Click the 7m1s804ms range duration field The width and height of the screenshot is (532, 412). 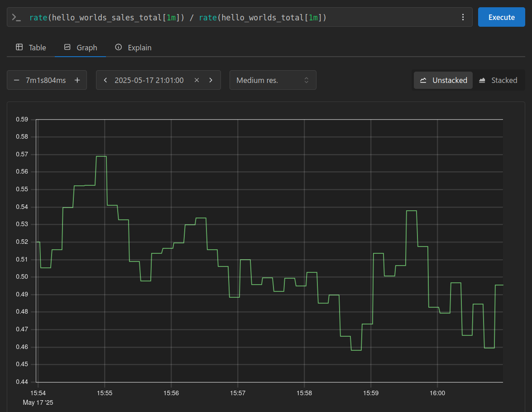click(46, 80)
